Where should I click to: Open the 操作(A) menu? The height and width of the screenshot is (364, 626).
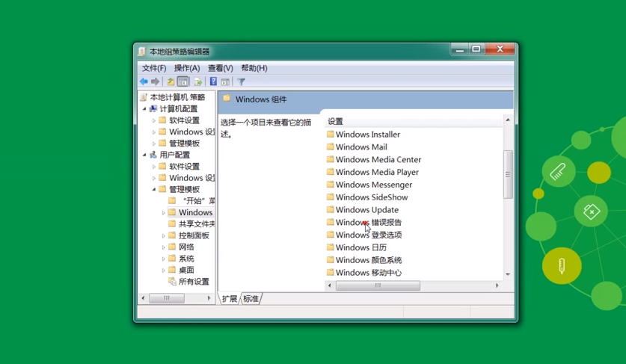[x=187, y=68]
